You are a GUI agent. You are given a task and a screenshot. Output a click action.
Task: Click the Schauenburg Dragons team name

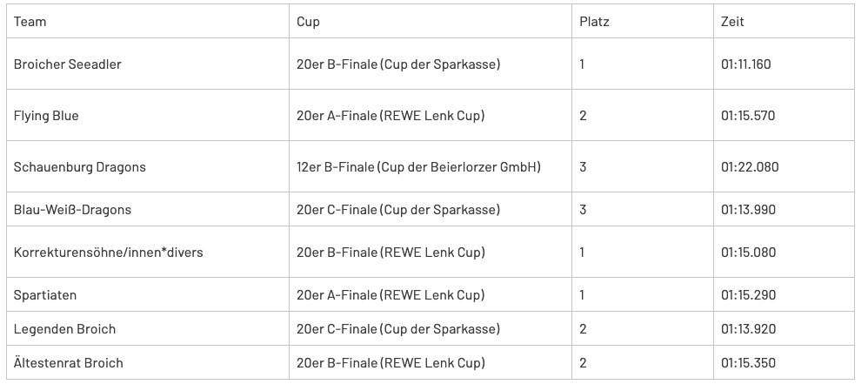click(80, 167)
